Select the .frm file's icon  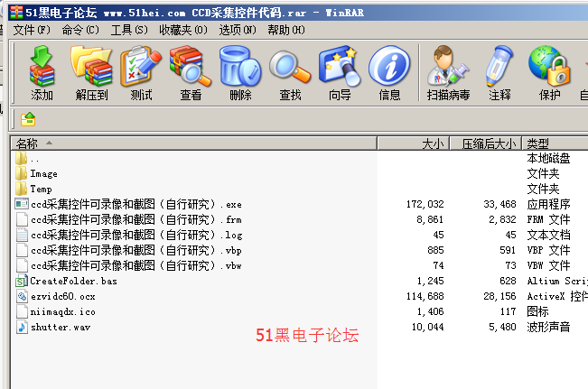point(22,219)
